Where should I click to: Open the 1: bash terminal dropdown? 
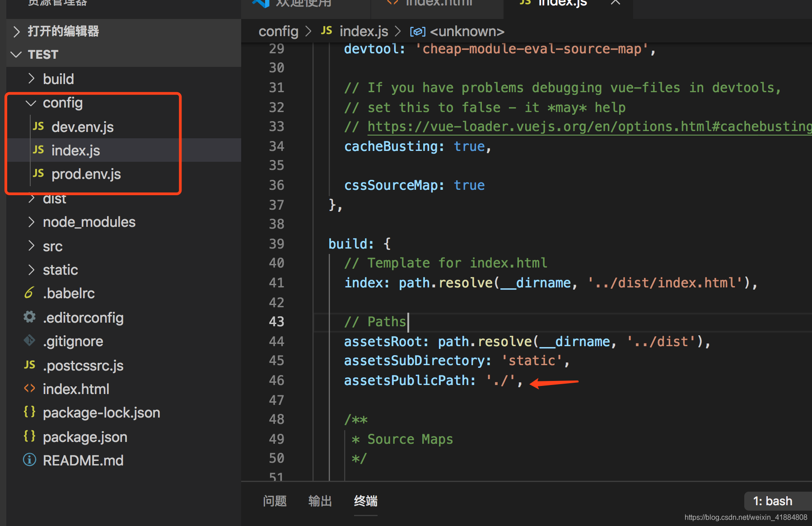778,501
